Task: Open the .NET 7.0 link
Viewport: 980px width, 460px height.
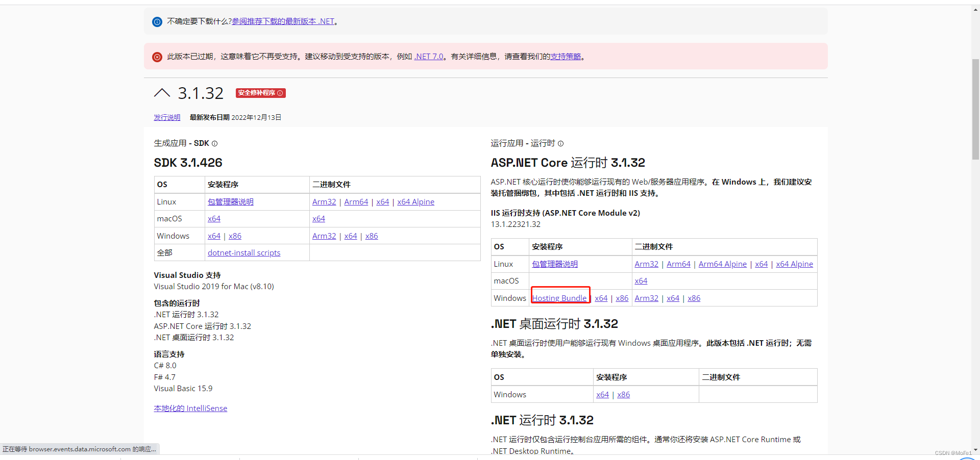Action: 428,56
